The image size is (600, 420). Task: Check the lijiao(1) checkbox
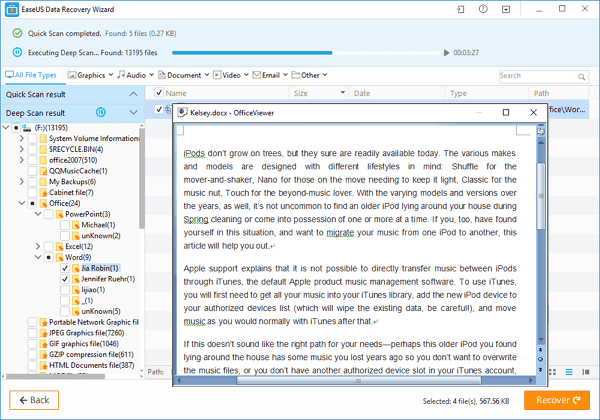click(x=65, y=290)
